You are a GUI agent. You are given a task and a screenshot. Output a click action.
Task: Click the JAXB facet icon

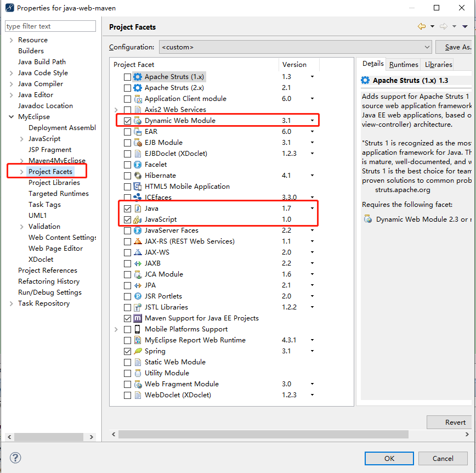(138, 263)
